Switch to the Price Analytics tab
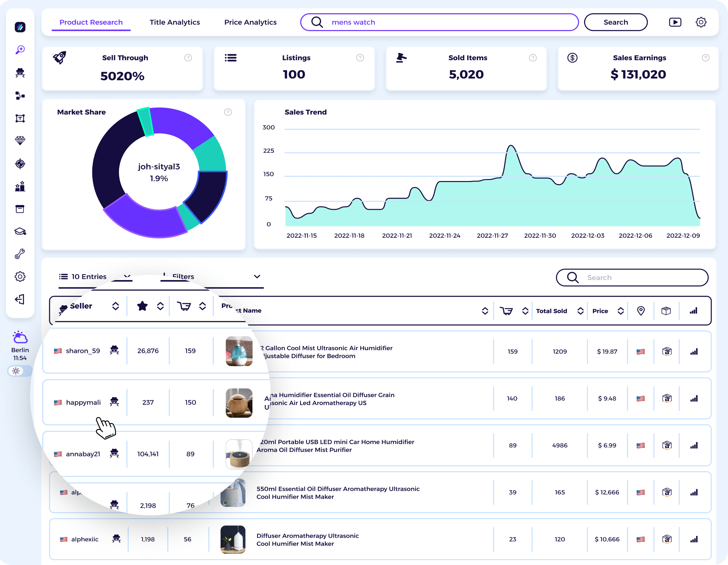This screenshot has width=728, height=565. [250, 22]
